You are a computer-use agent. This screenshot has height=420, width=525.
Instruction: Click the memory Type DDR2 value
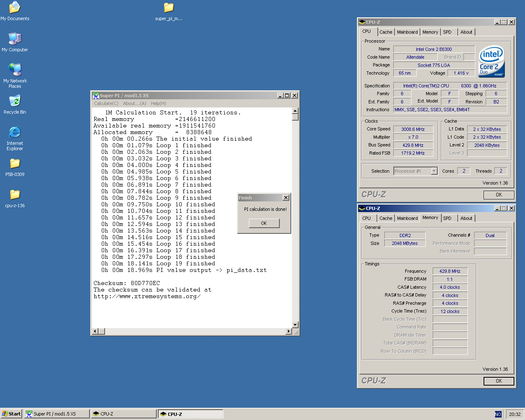click(405, 235)
